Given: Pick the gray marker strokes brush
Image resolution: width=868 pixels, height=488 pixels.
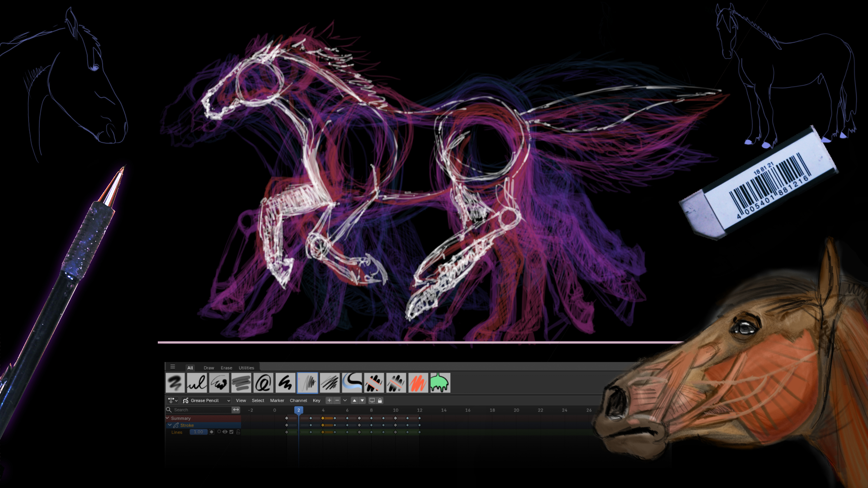Looking at the screenshot, I should pos(241,383).
